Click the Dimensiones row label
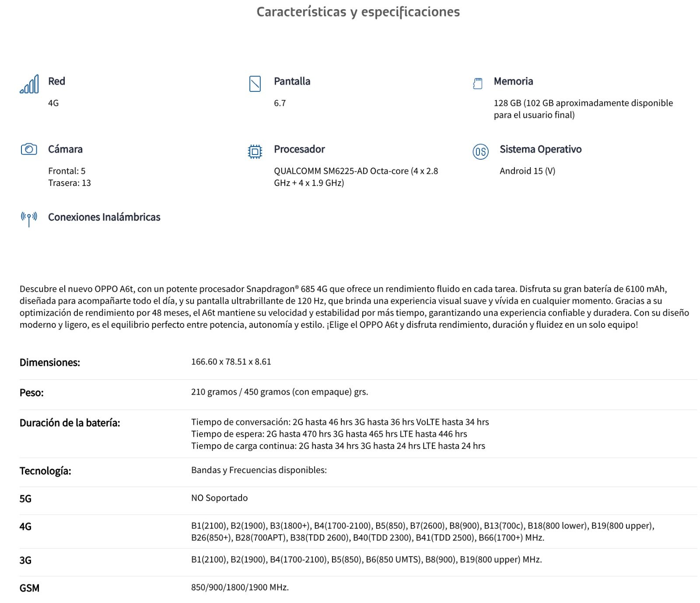This screenshot has height=603, width=700. coord(50,362)
